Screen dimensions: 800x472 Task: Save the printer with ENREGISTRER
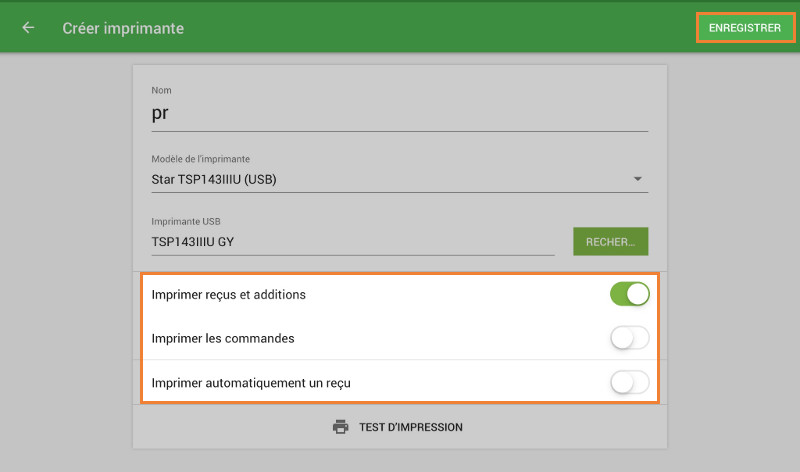click(x=745, y=28)
